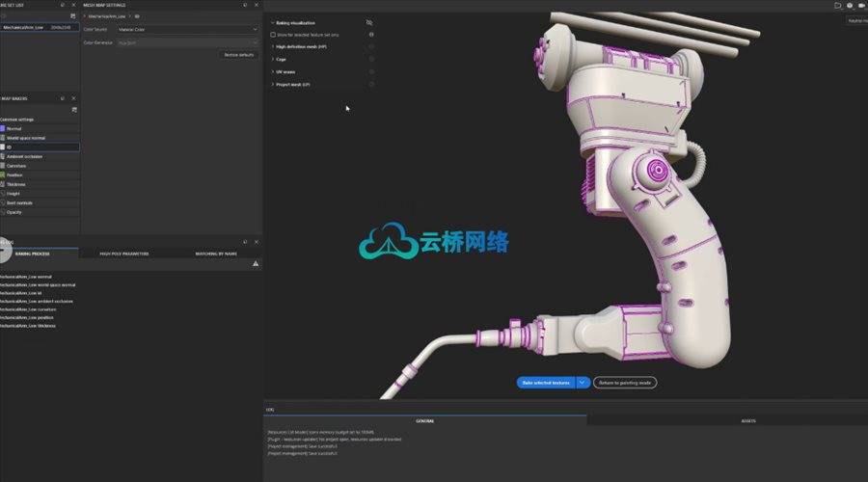Screen dimensions: 868x482
Task: Undock the Mesh Map Bakers panel
Action: point(63,98)
